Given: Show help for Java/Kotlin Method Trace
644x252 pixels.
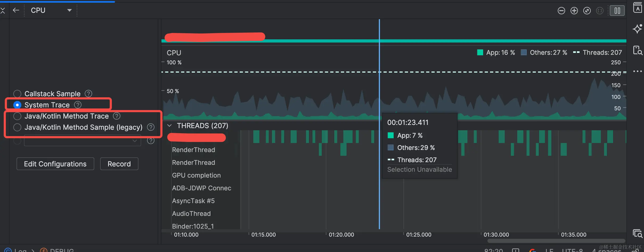Looking at the screenshot, I should point(117,116).
